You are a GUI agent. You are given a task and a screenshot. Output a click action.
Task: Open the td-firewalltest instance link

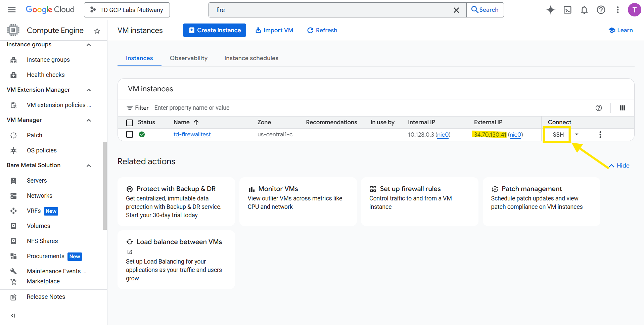pyautogui.click(x=192, y=134)
